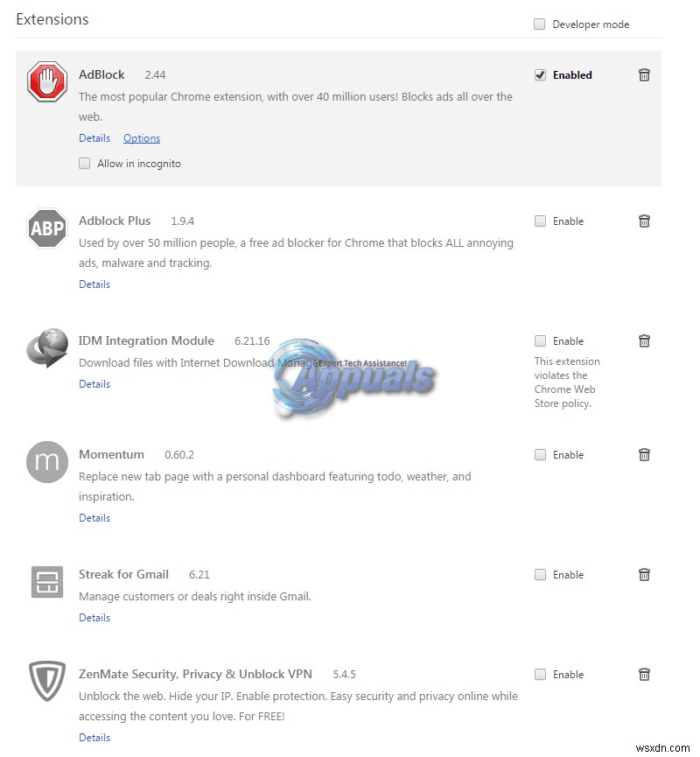700x757 pixels.
Task: Click the IDM Integration Module globe icon
Action: click(x=47, y=347)
